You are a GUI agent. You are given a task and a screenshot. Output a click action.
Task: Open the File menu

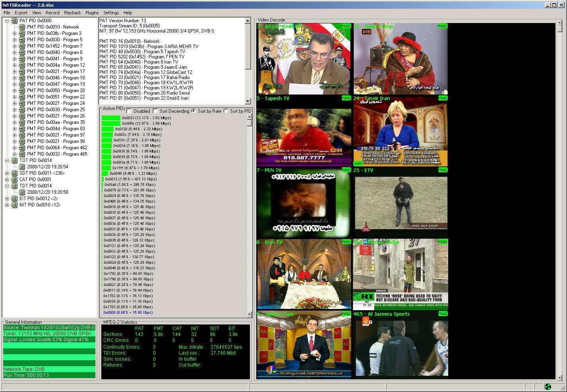pyautogui.click(x=7, y=13)
